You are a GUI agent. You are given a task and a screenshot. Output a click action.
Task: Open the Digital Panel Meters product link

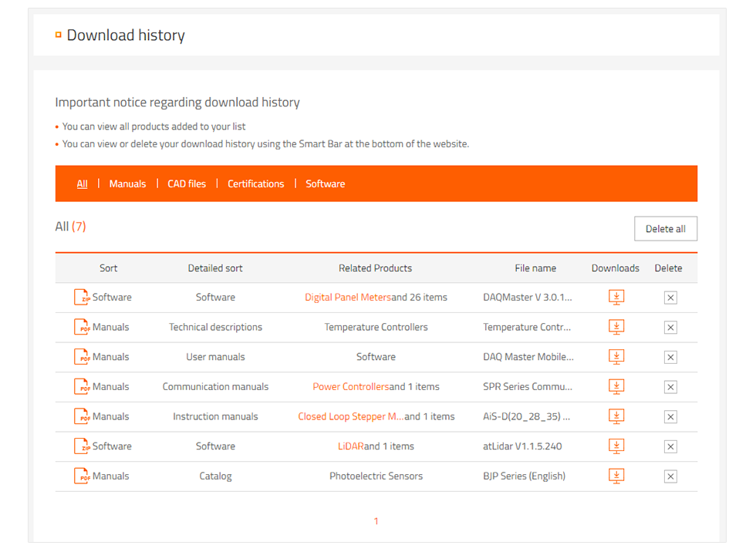348,298
